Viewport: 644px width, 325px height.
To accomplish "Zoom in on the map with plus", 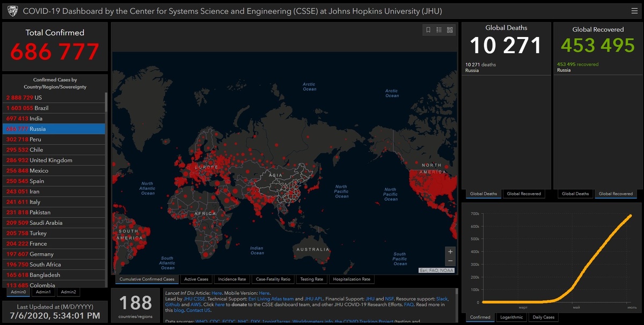I will point(450,252).
